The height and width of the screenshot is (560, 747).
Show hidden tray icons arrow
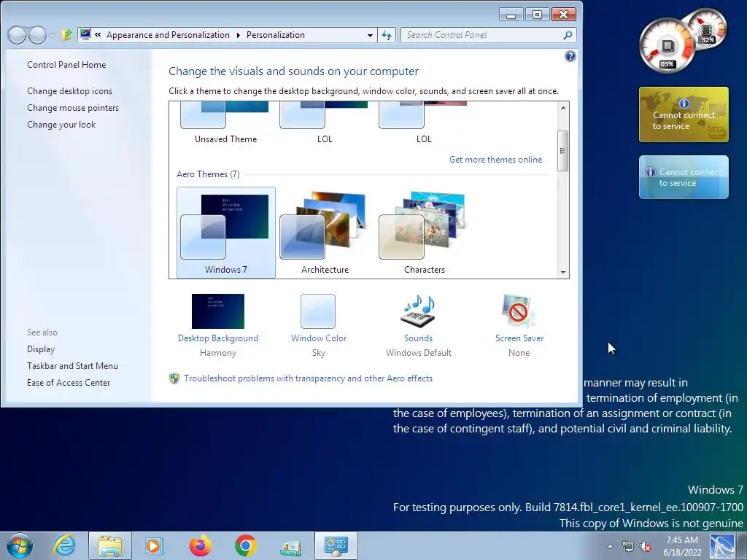[610, 546]
